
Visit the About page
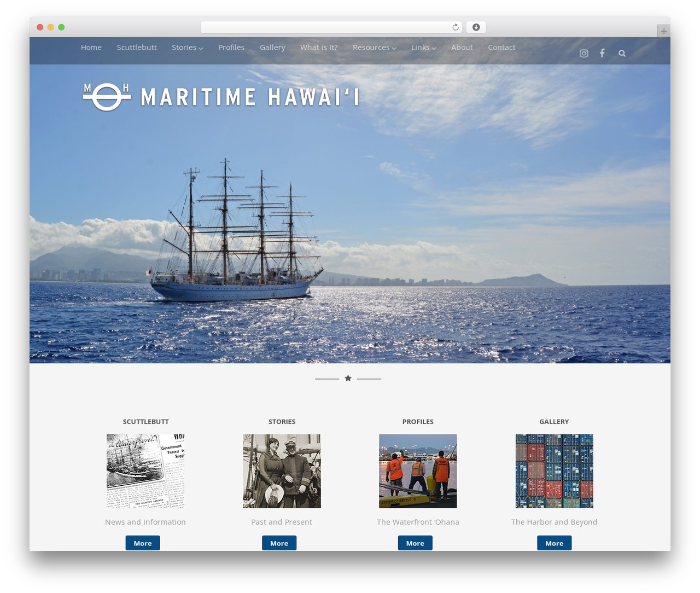pos(462,48)
